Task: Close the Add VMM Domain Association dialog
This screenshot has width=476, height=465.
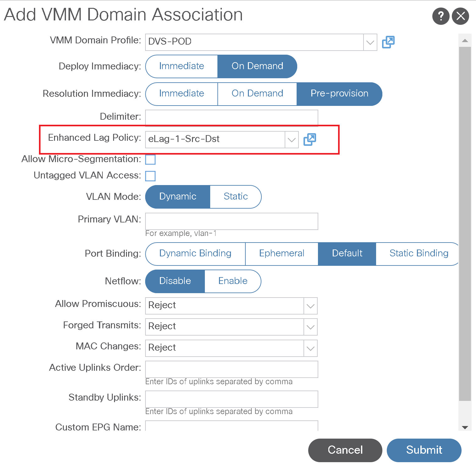Action: 460,16
